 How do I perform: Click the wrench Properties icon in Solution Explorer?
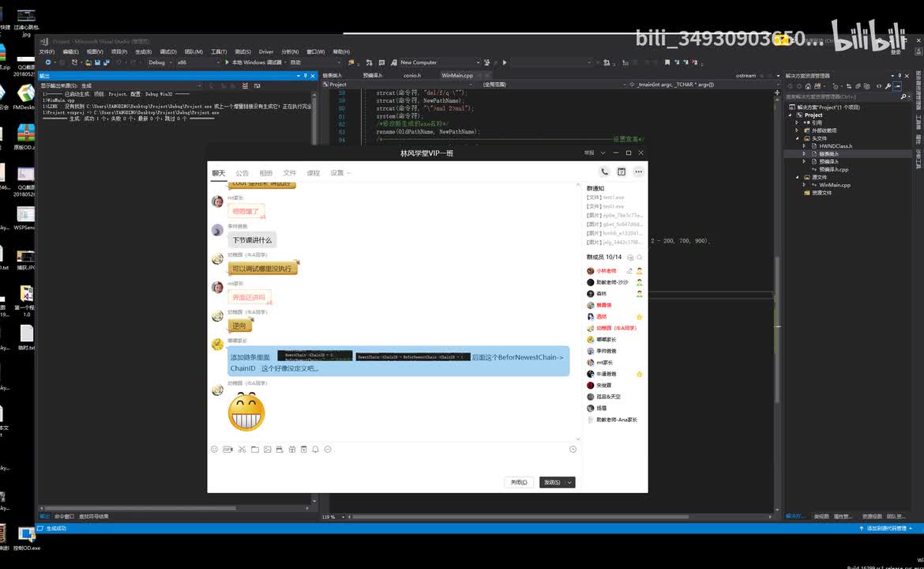point(888,86)
